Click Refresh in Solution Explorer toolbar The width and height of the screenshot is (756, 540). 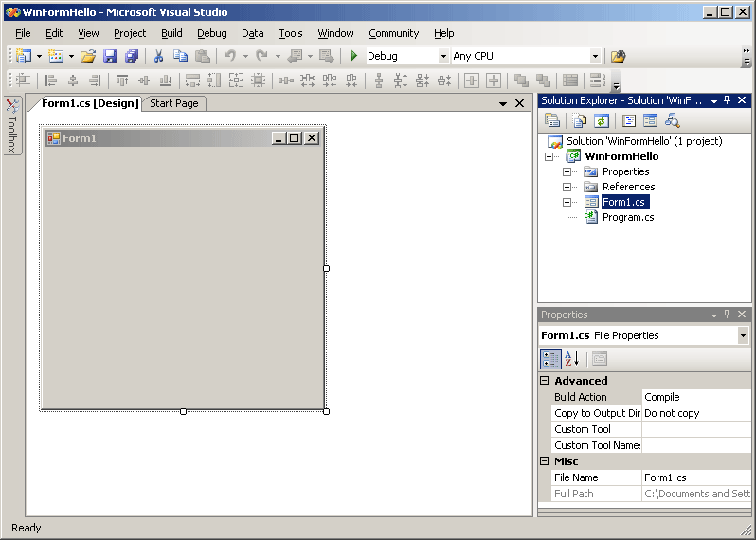click(x=601, y=120)
